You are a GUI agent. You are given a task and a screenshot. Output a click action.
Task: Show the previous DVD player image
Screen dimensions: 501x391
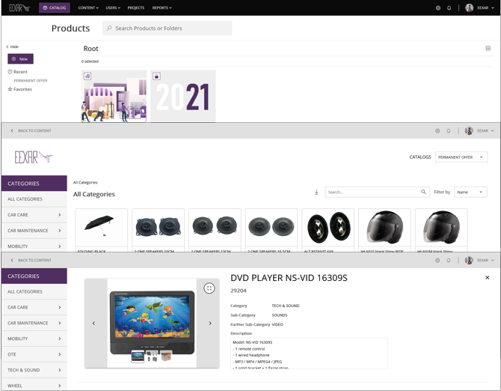94,323
